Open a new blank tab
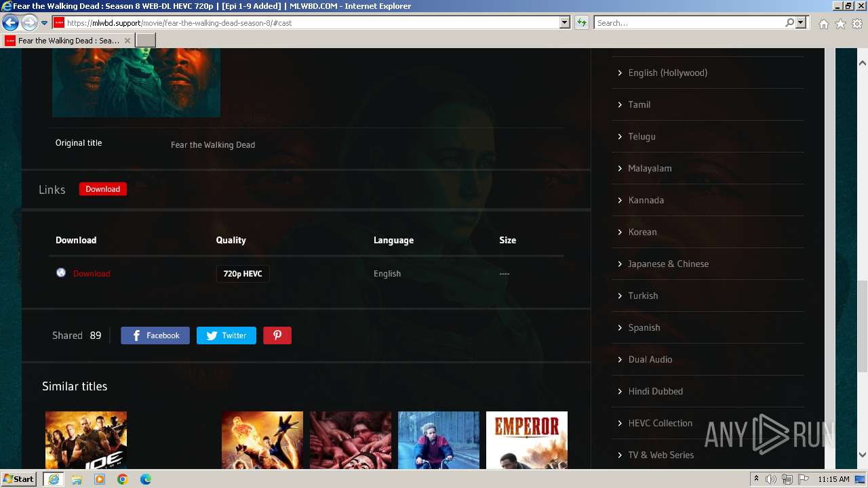The image size is (868, 488). [146, 41]
